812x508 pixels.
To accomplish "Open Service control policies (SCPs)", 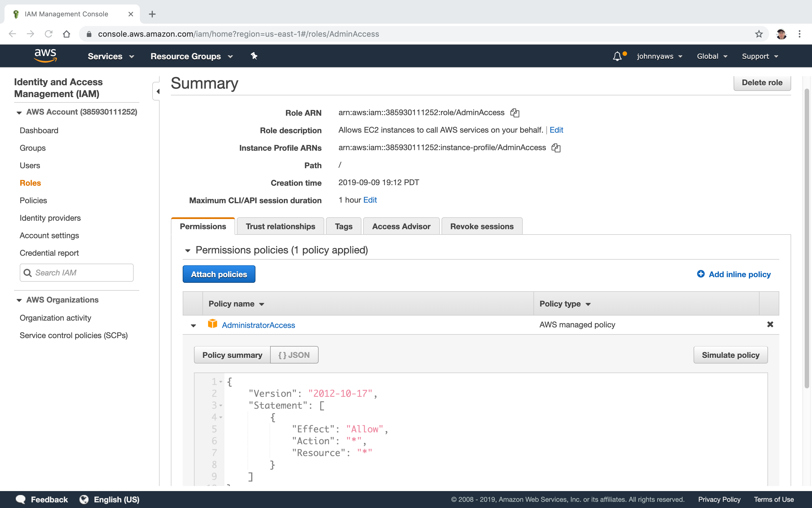I will (x=74, y=335).
